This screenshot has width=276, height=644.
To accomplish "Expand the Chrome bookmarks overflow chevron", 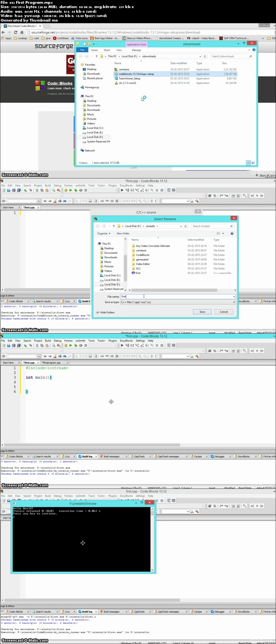I will pos(263,38).
